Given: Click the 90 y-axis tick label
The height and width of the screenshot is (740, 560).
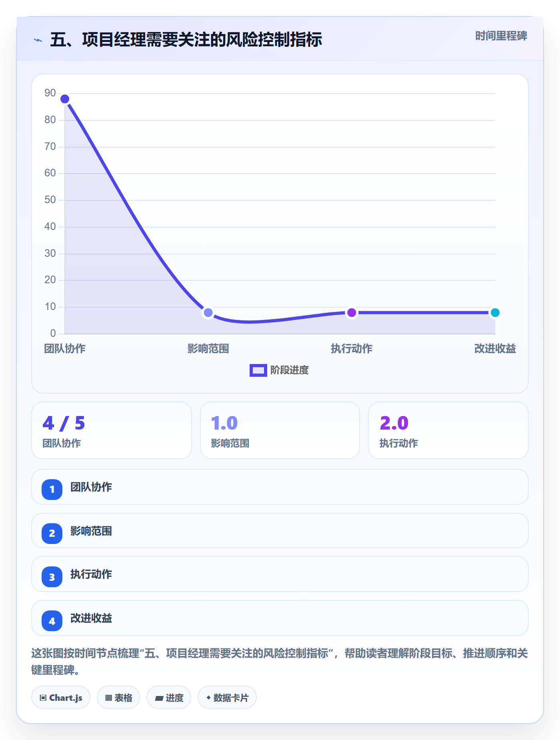Looking at the screenshot, I should coord(50,93).
